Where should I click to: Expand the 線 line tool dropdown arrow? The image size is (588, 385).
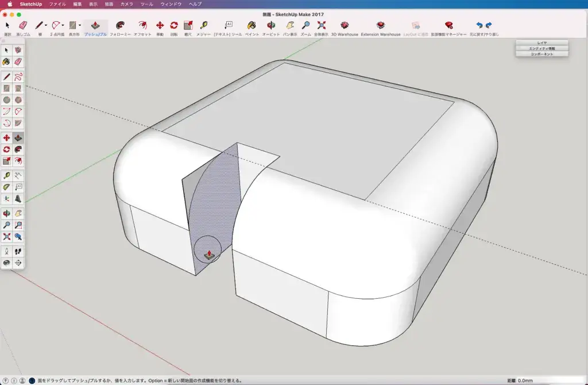pyautogui.click(x=46, y=25)
